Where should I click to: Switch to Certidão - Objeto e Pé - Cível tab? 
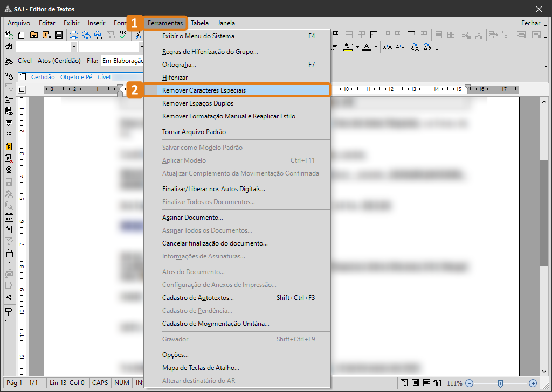point(71,77)
